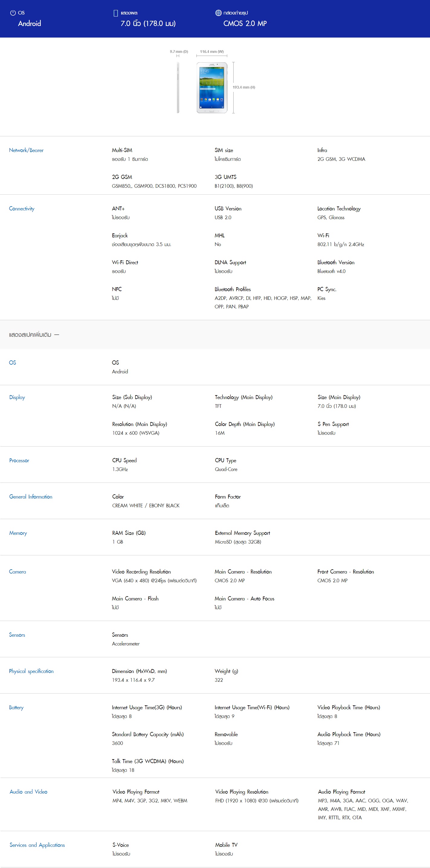430x868 pixels.
Task: Select the General Information category heading
Action: point(31,497)
